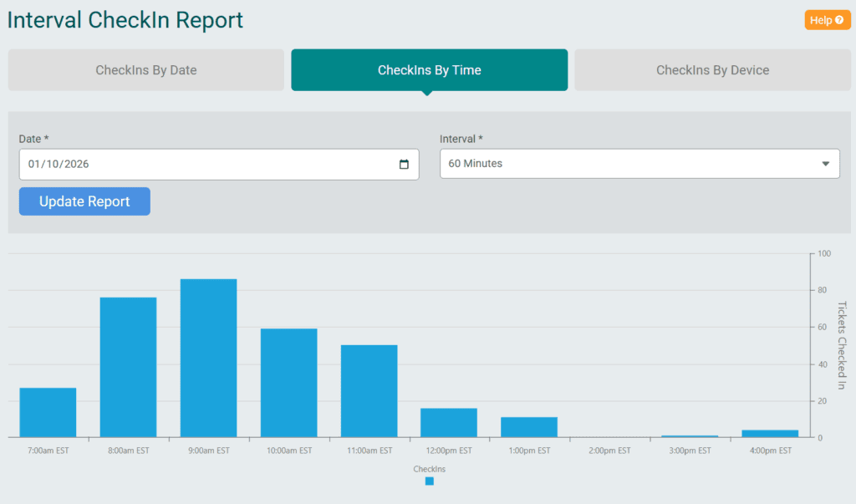The width and height of the screenshot is (856, 504).
Task: Click the Help question mark icon
Action: click(x=838, y=19)
